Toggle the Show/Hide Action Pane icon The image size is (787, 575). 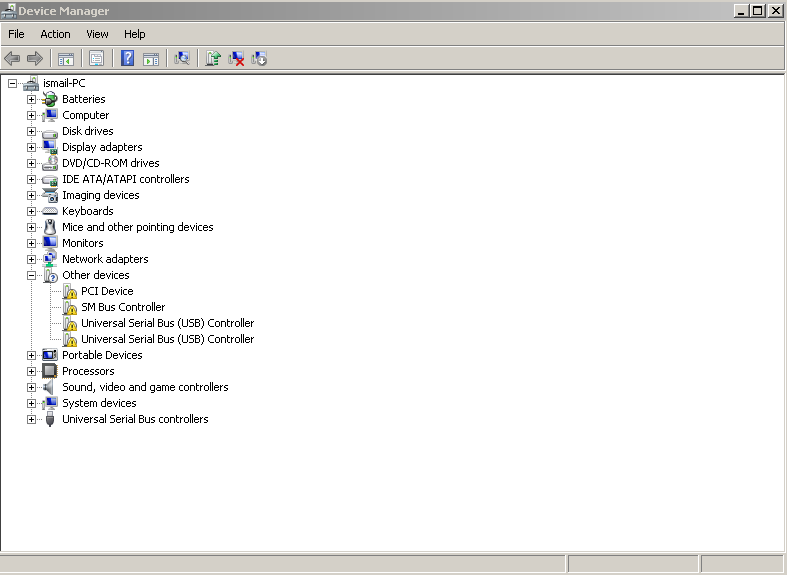tap(151, 59)
